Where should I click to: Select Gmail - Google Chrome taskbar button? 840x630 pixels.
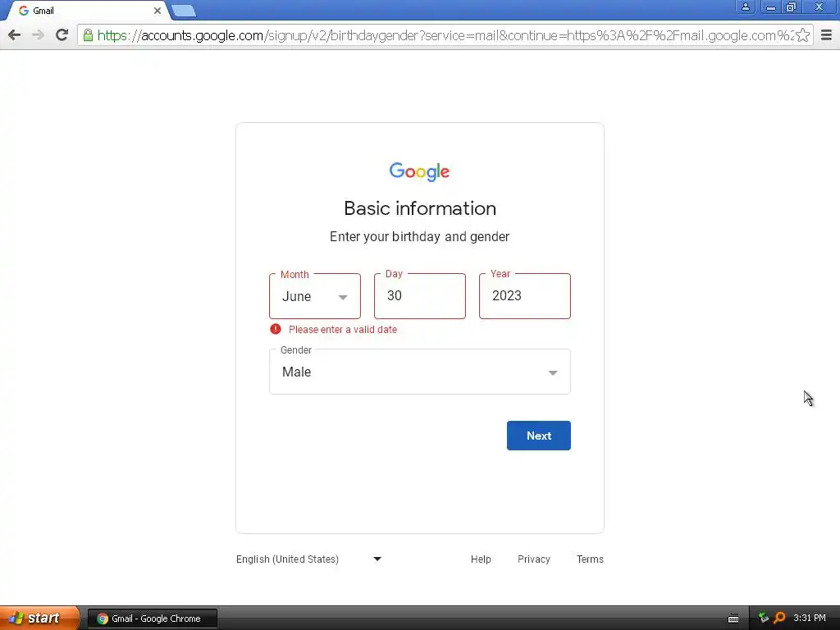pyautogui.click(x=153, y=619)
